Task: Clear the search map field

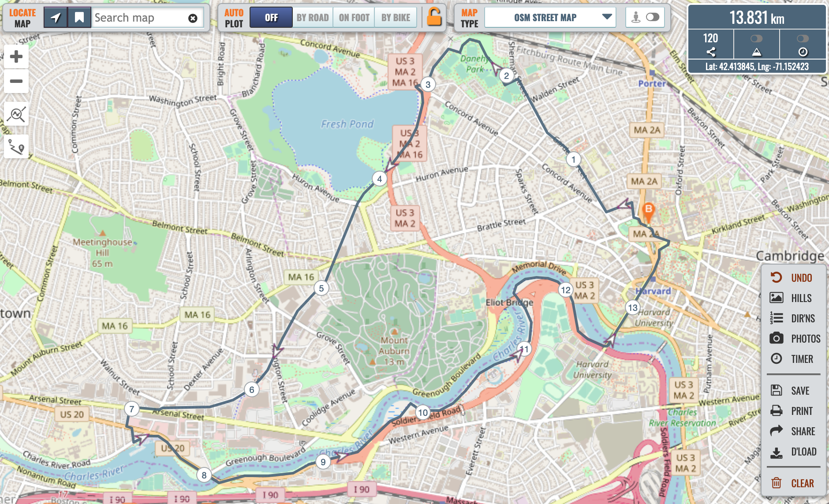Action: click(x=193, y=18)
